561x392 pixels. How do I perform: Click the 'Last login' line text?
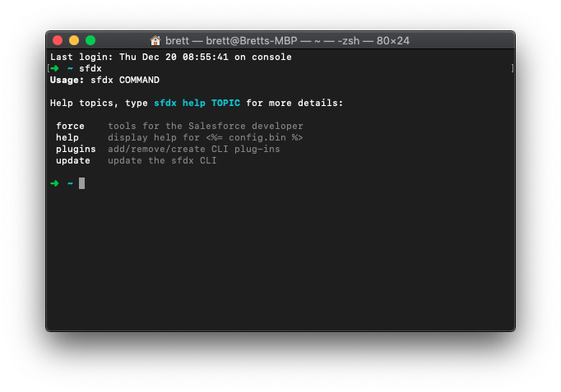click(170, 57)
